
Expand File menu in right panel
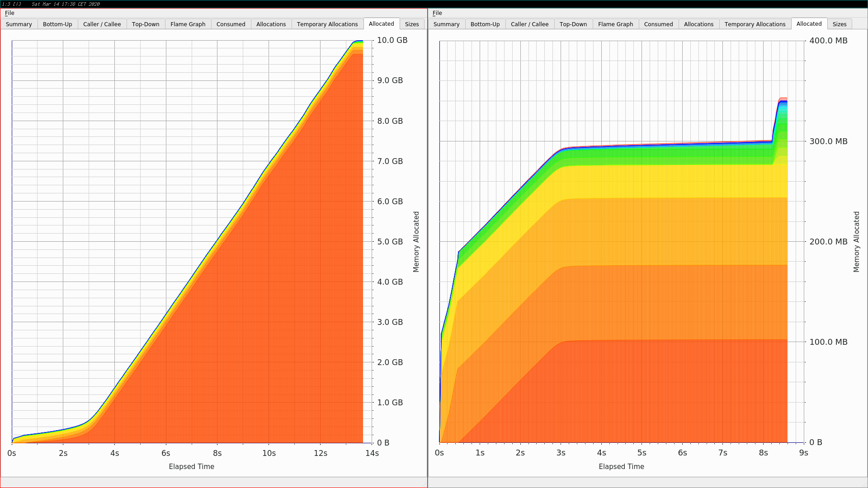(437, 12)
